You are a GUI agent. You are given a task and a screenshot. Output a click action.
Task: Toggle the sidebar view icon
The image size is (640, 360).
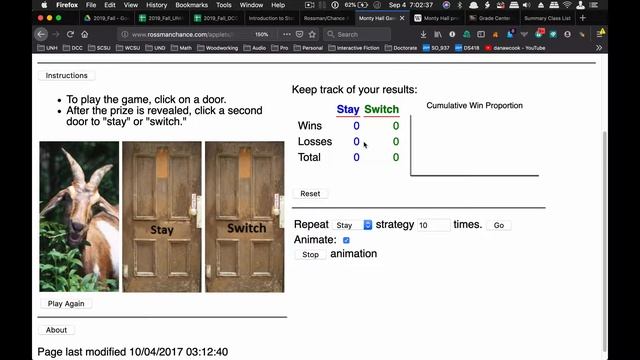click(x=481, y=35)
